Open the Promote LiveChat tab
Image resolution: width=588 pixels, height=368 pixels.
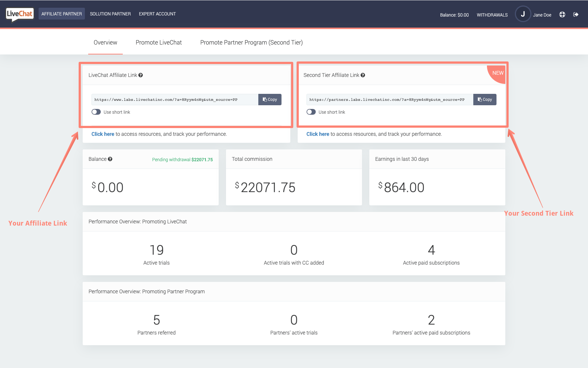tap(159, 42)
